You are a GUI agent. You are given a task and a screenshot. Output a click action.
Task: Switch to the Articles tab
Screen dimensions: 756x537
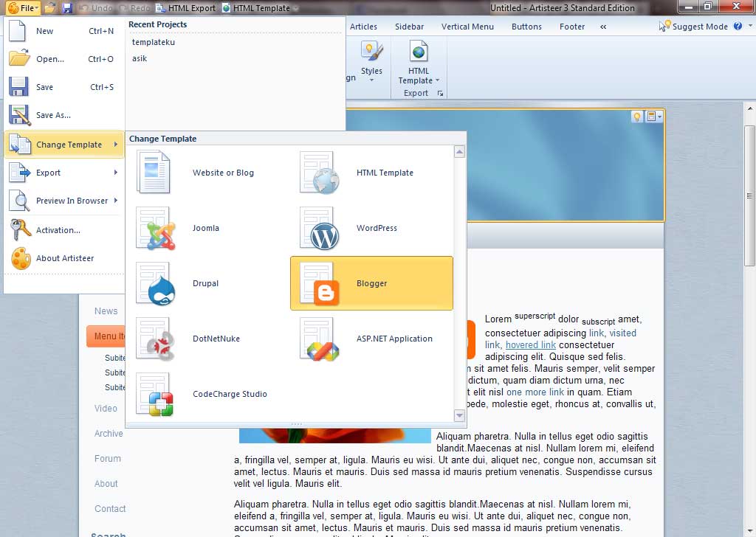click(x=363, y=27)
